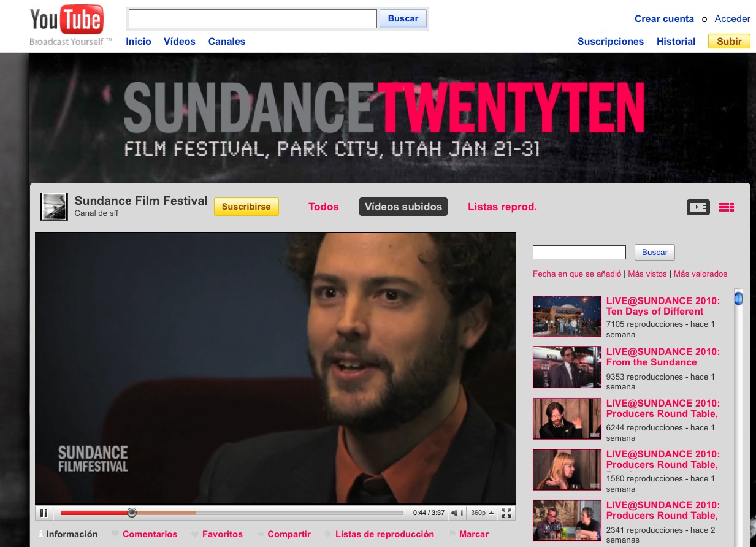Click '9353 reproducciones - hace 1 semana' text
Viewport: 756px width, 547px height.
(x=661, y=381)
